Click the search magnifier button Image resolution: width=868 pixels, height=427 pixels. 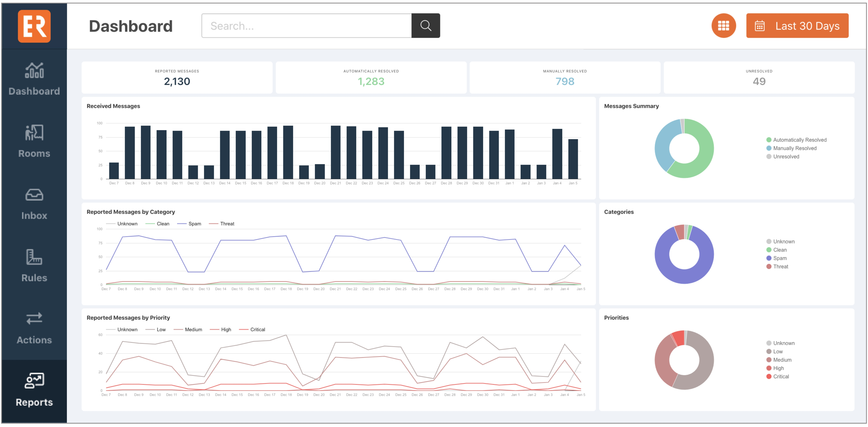coord(426,26)
